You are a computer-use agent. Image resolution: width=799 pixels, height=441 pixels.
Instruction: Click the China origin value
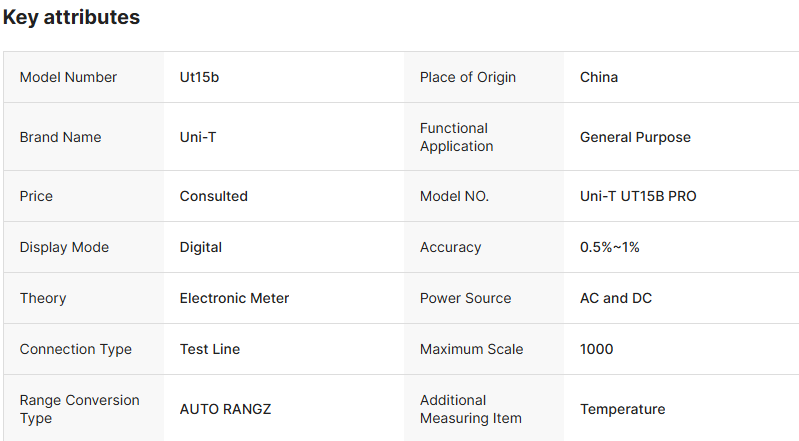click(x=599, y=77)
